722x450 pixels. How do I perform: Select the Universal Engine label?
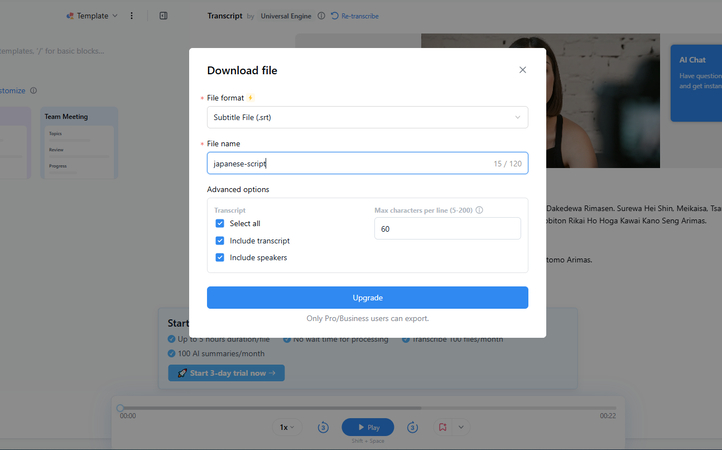(285, 16)
